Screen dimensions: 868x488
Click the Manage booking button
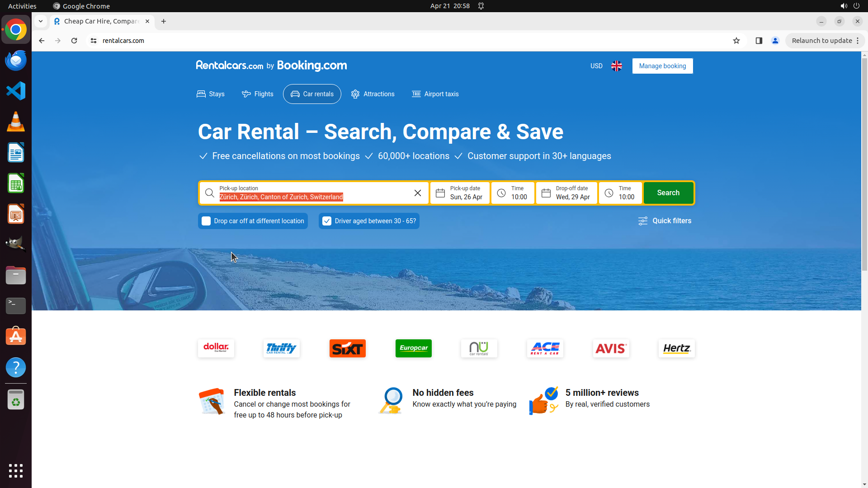(662, 66)
